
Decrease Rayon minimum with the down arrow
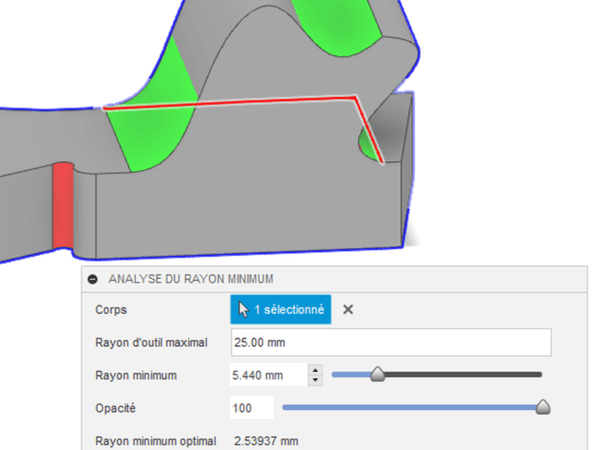click(316, 381)
